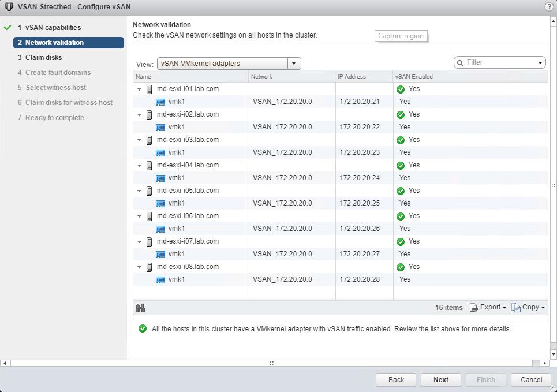
Task: Click the Capture region button
Action: click(x=401, y=36)
